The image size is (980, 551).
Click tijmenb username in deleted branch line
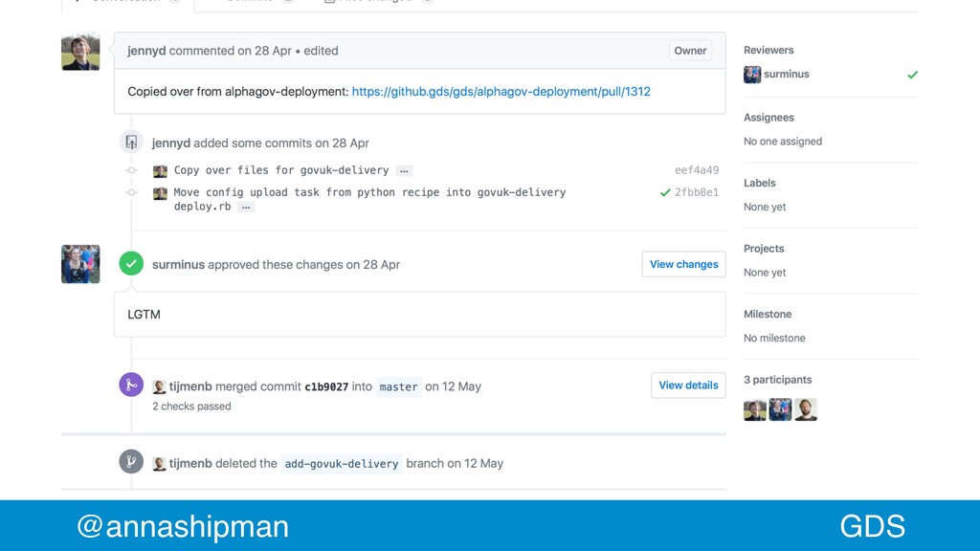coord(190,463)
